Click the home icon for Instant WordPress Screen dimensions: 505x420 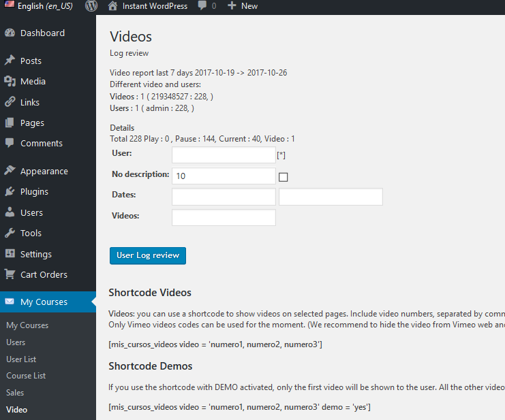tap(112, 6)
